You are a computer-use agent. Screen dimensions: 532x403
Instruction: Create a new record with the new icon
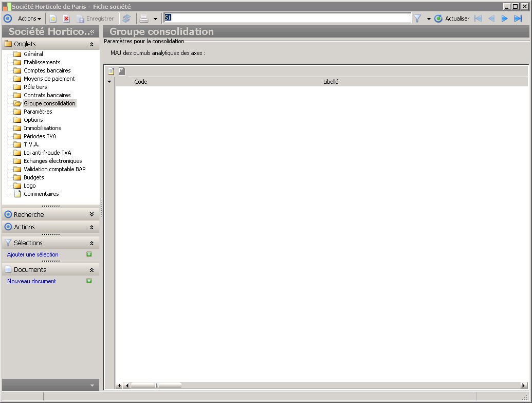pos(53,19)
